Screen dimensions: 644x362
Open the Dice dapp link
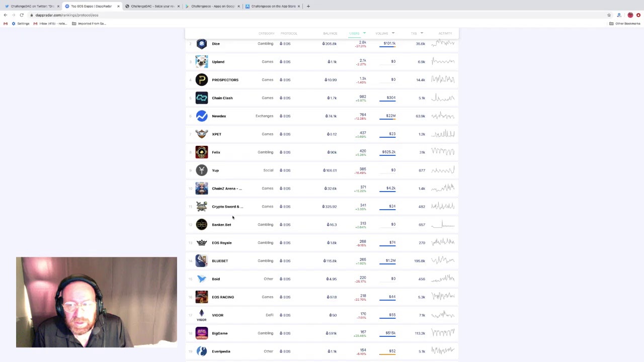click(216, 44)
